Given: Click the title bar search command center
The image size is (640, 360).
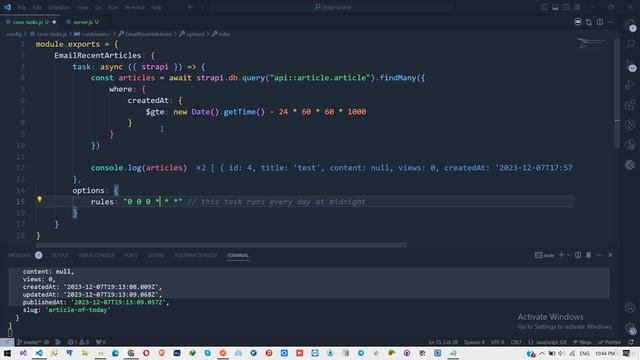Looking at the screenshot, I should point(333,7).
